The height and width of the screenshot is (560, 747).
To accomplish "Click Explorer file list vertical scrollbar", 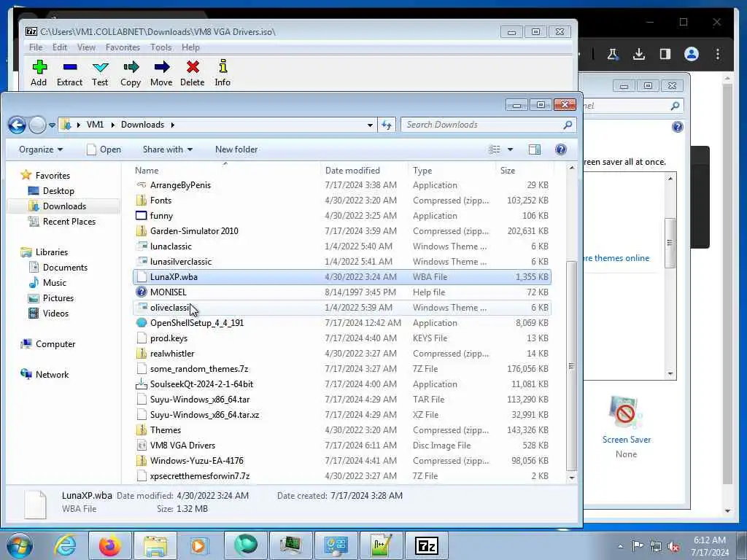I will pos(571,366).
